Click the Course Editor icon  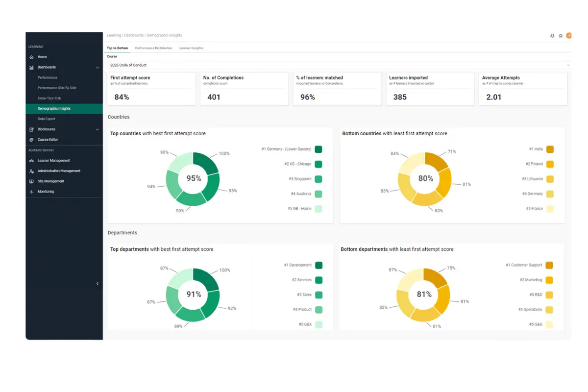(x=31, y=140)
